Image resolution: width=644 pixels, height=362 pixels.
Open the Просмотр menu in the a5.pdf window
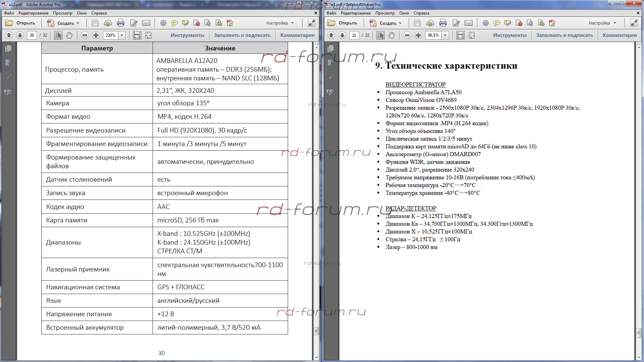pyautogui.click(x=385, y=13)
